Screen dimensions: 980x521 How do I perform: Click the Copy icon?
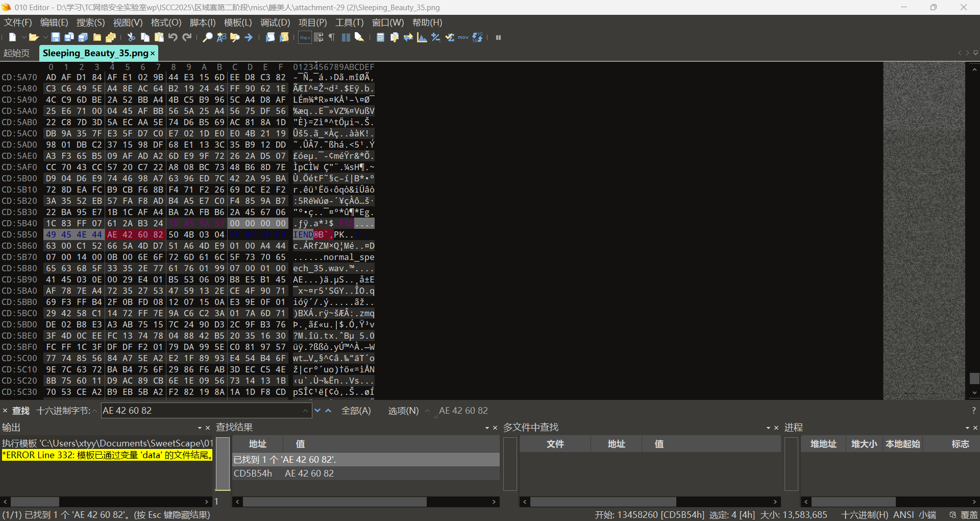pyautogui.click(x=145, y=37)
